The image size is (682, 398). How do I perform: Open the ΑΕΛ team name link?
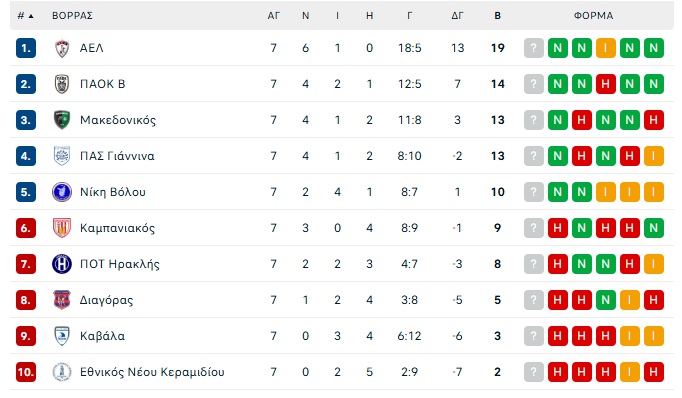pyautogui.click(x=92, y=48)
